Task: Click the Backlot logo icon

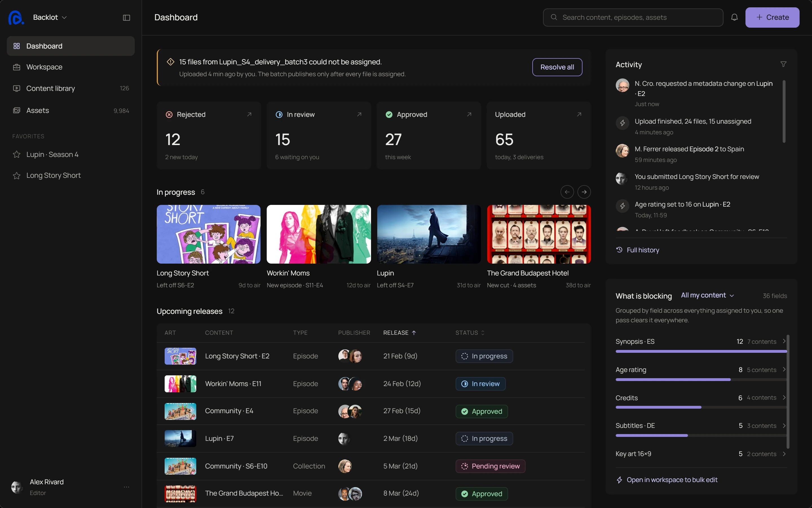Action: point(16,17)
